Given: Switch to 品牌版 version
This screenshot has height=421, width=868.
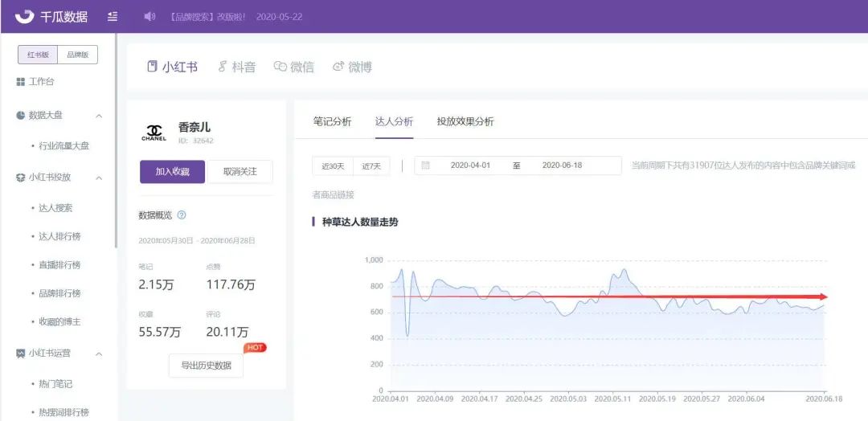Looking at the screenshot, I should 77,55.
